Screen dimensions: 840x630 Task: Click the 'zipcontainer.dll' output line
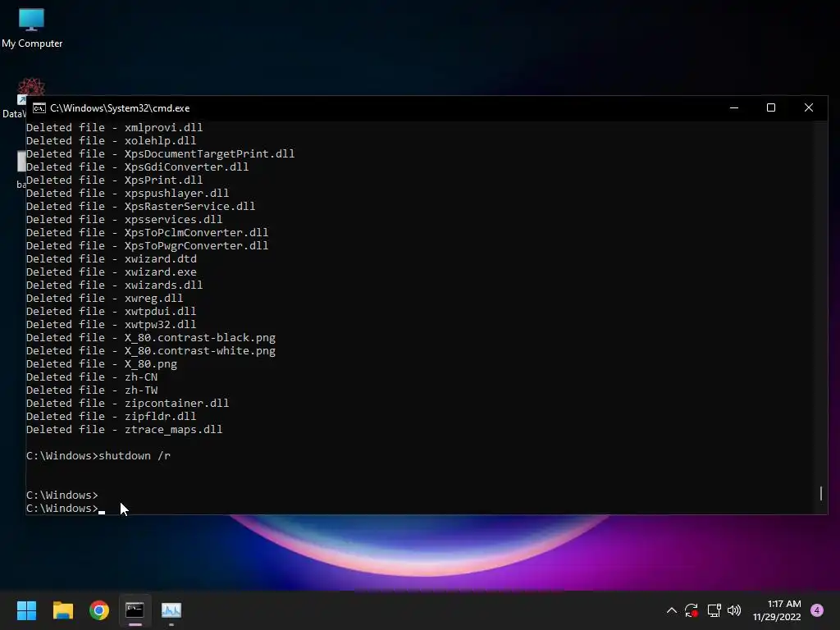click(127, 404)
